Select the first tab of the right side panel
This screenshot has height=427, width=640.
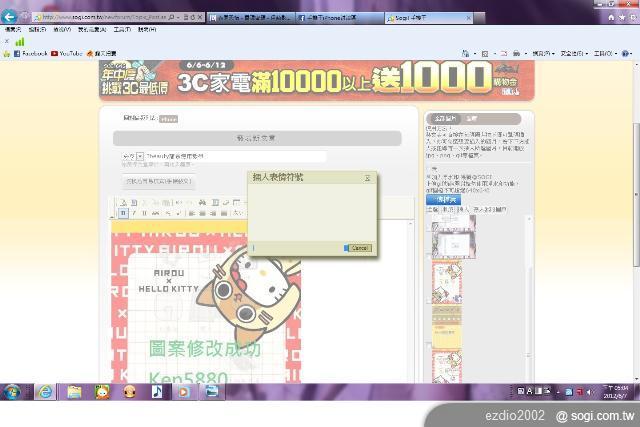coord(444,119)
